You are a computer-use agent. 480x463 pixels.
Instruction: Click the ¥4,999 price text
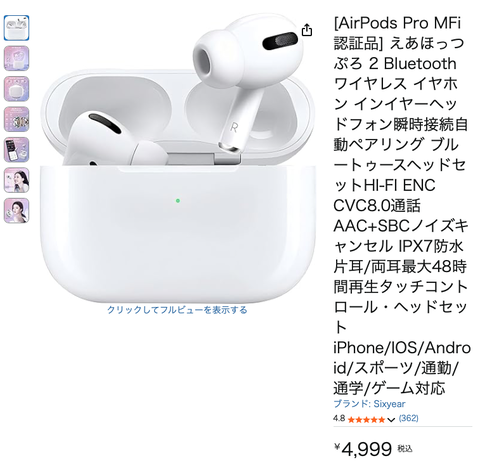click(363, 448)
